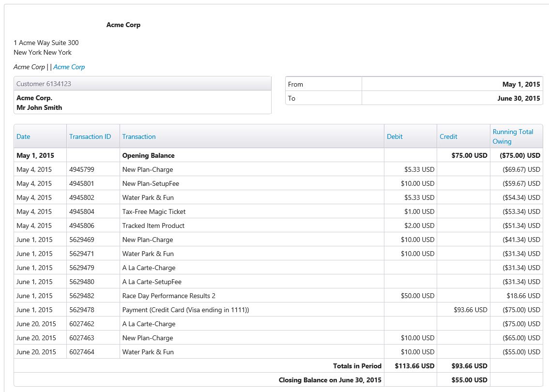
Task: Click the From date May 1, 2015
Action: (x=521, y=84)
